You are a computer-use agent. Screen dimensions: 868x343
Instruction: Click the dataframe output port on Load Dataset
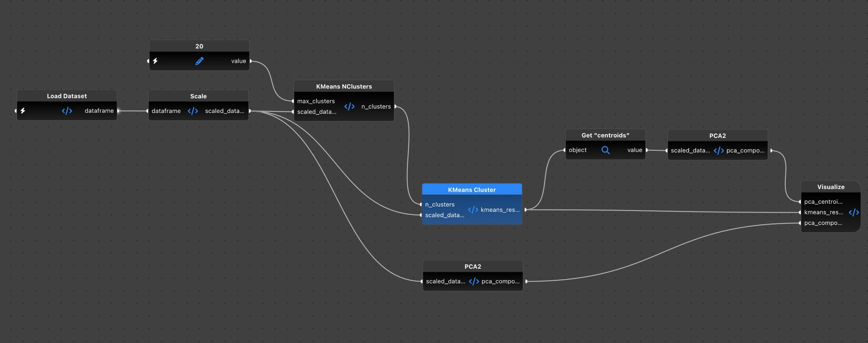[118, 111]
